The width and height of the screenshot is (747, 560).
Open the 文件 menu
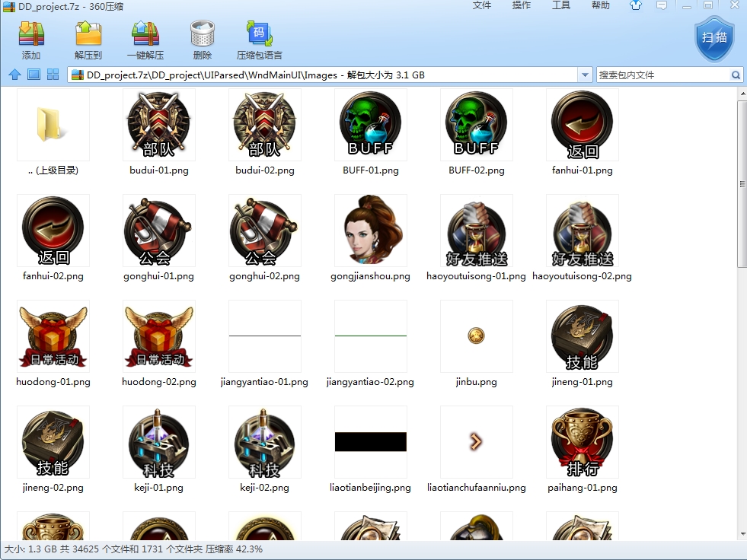(482, 6)
